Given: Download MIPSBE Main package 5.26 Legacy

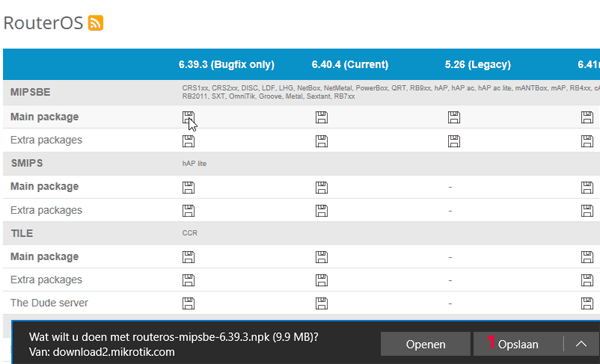Looking at the screenshot, I should (454, 118).
